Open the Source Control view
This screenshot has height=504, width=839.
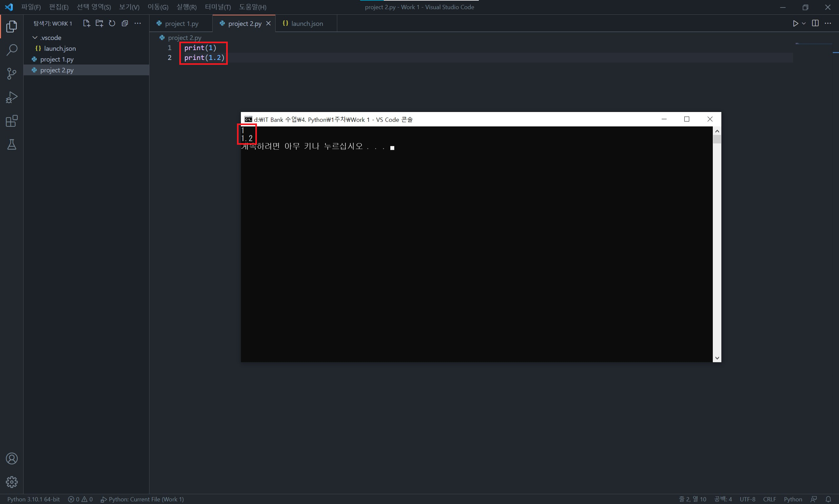coord(11,73)
